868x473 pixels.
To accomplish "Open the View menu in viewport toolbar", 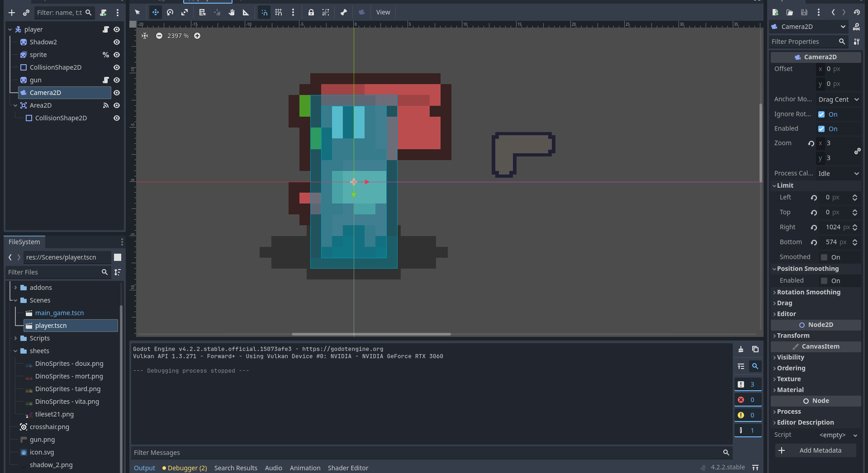I will click(383, 12).
